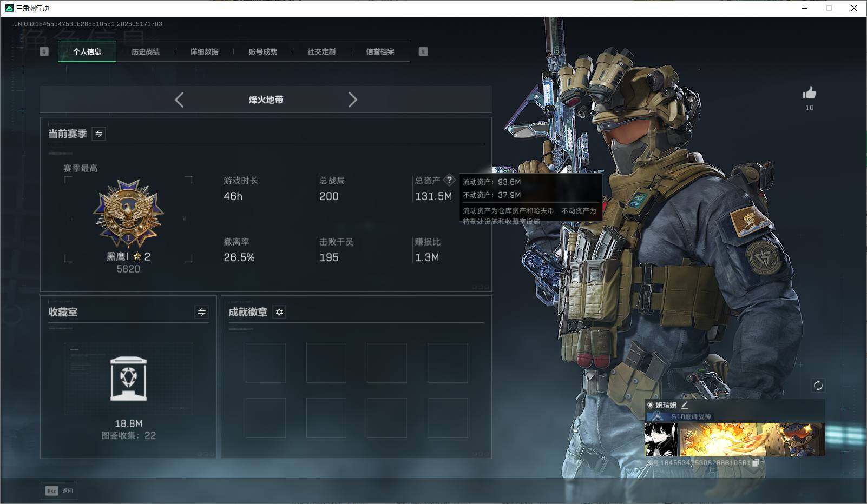
Task: Click the Esc 返回 back button
Action: coord(59,490)
